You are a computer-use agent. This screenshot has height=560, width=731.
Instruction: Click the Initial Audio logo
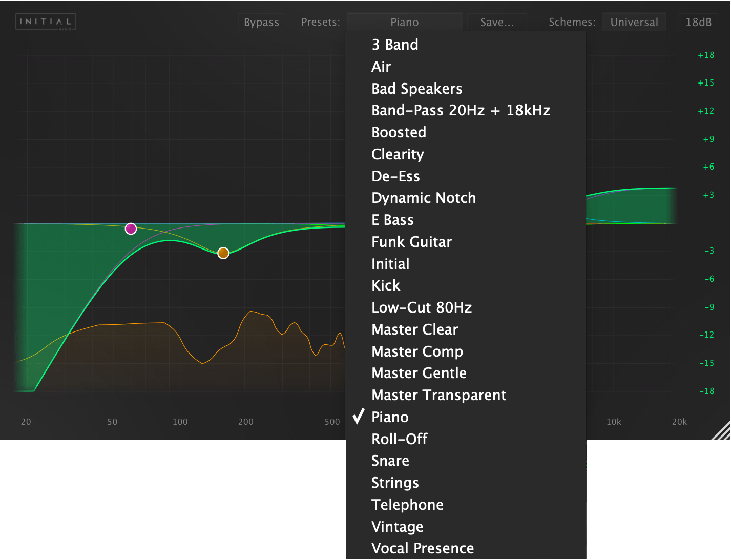pos(46,22)
